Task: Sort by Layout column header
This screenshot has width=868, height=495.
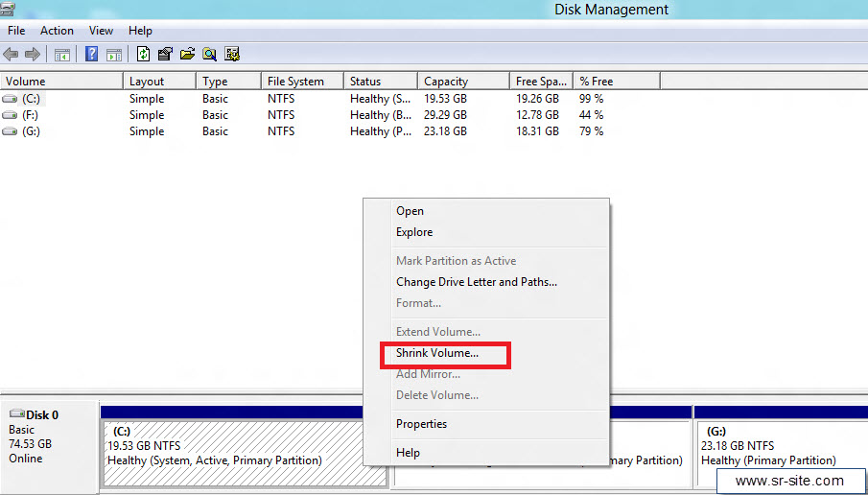Action: click(x=159, y=82)
